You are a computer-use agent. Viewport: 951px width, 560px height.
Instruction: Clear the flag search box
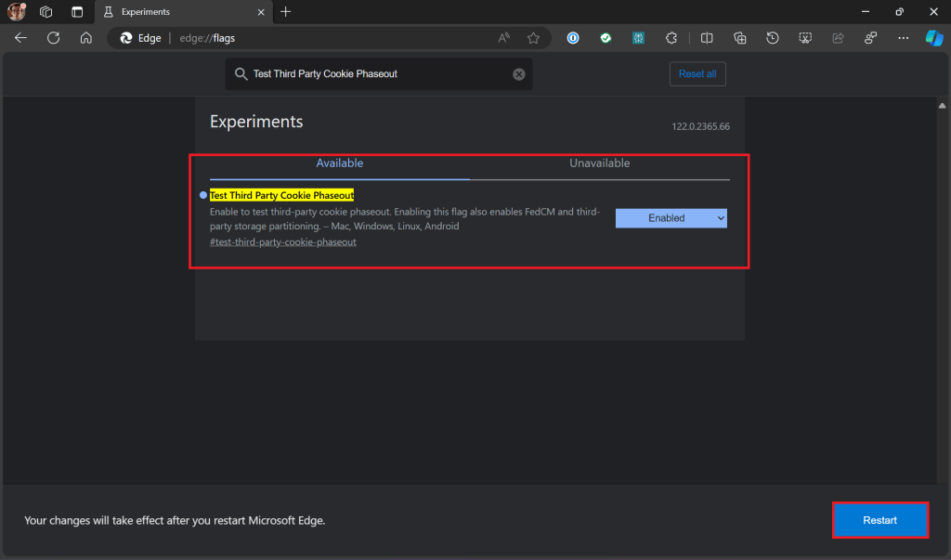tap(518, 74)
